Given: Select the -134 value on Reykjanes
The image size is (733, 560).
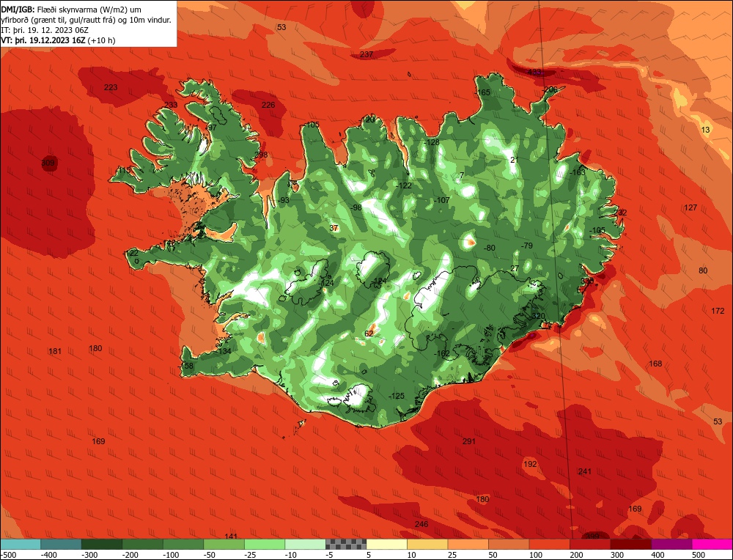Looking at the screenshot, I should click(224, 351).
